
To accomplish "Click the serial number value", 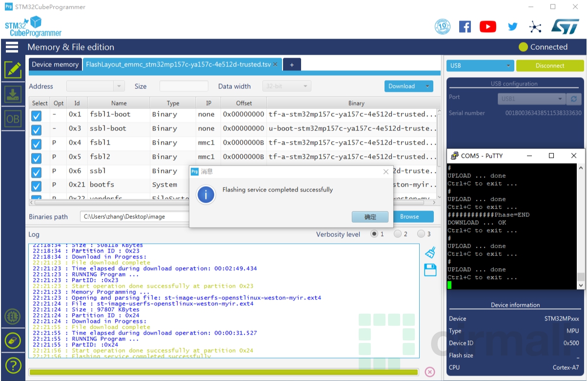I will 544,113.
